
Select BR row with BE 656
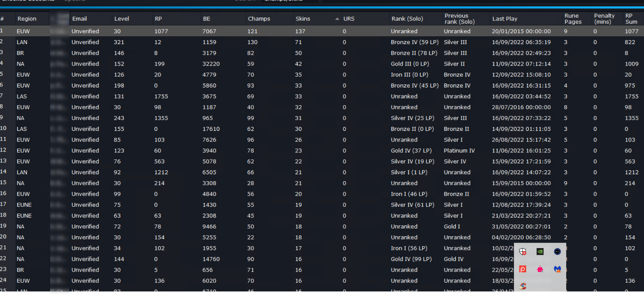[x=322, y=270]
